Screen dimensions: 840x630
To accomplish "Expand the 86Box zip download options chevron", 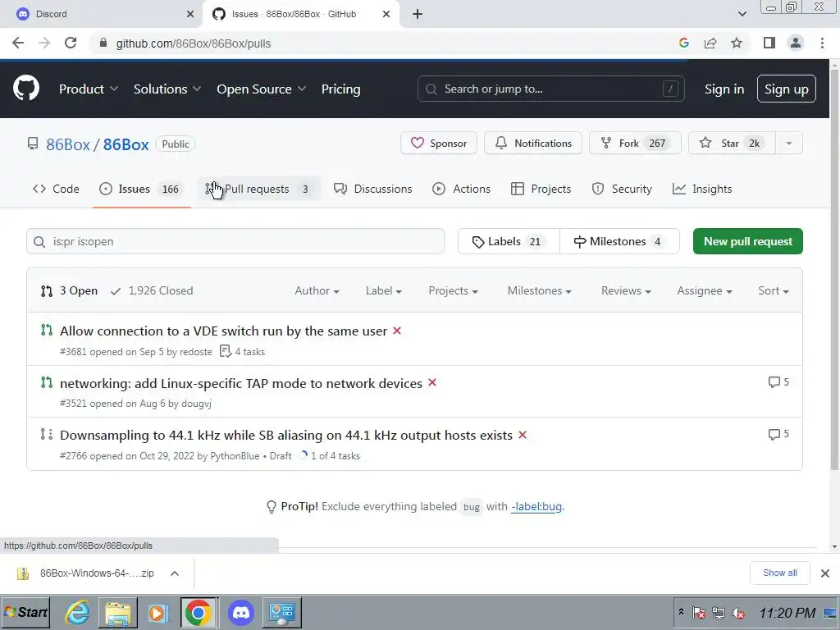I will point(175,573).
